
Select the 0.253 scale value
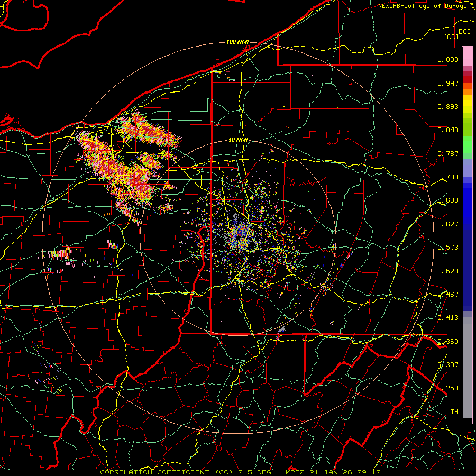pyautogui.click(x=448, y=388)
